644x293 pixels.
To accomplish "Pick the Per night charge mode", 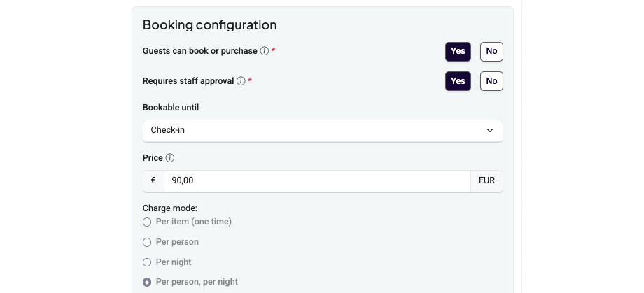I will click(x=147, y=262).
